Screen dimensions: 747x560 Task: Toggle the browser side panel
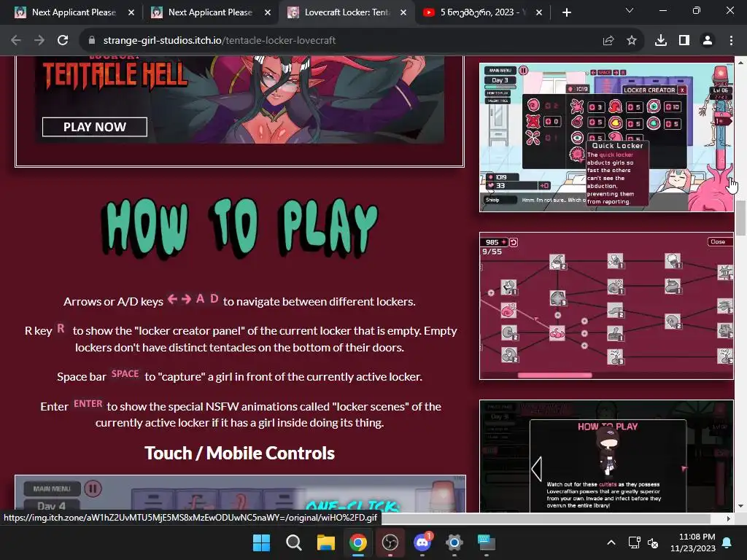[x=684, y=41]
